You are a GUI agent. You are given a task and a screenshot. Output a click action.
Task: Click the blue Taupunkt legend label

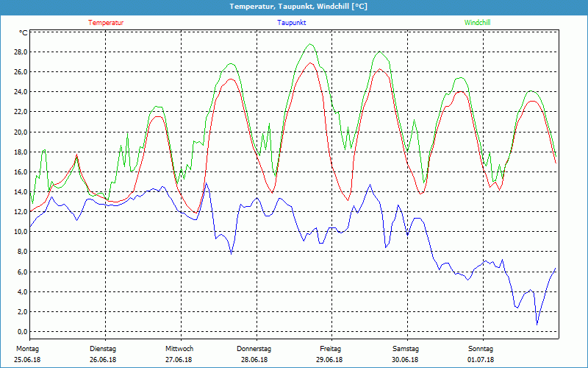[291, 23]
